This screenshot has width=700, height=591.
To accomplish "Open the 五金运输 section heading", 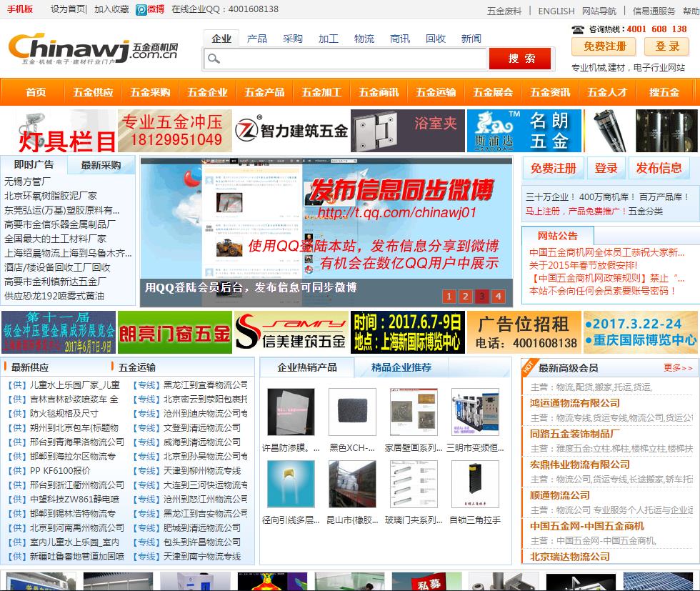I will click(x=136, y=367).
